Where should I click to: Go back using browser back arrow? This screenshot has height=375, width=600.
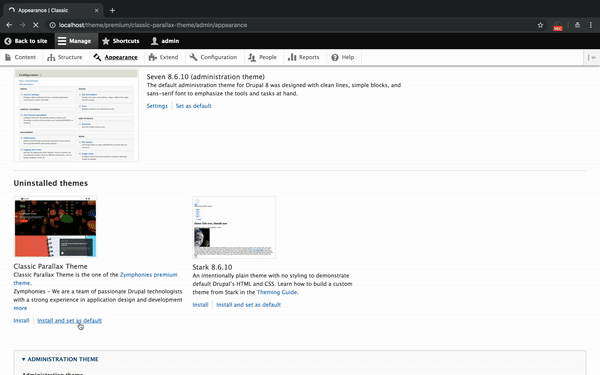click(9, 25)
